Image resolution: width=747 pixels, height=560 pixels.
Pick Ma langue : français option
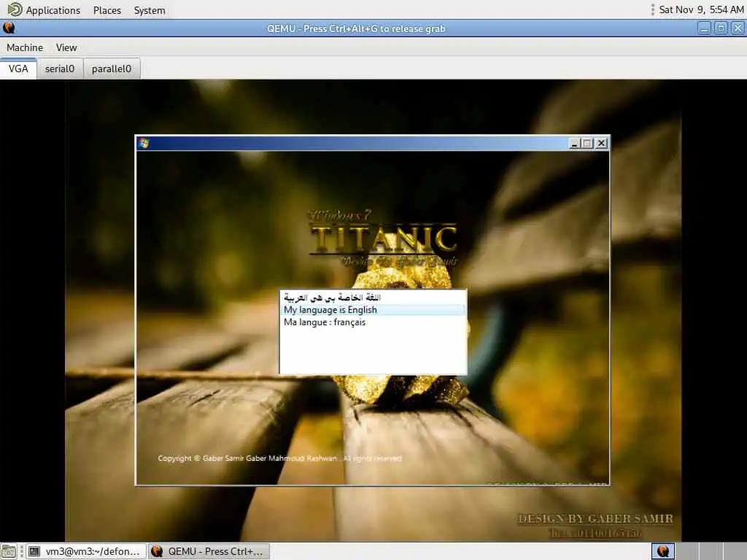pos(373,322)
